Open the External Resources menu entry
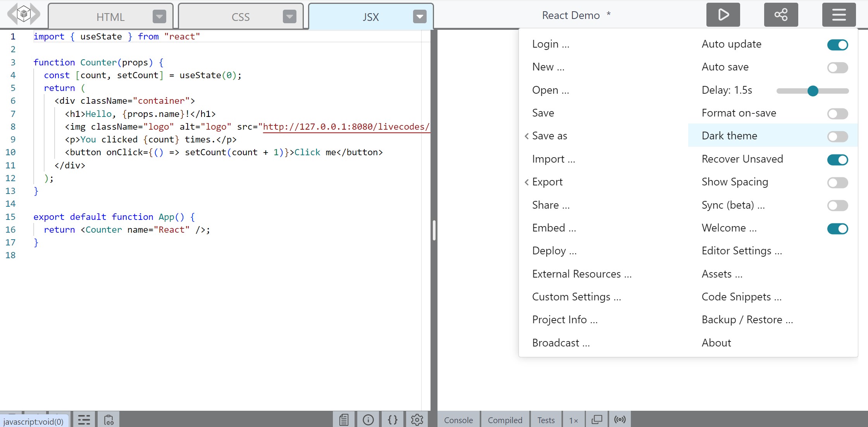Viewport: 868px width, 427px height. point(582,274)
